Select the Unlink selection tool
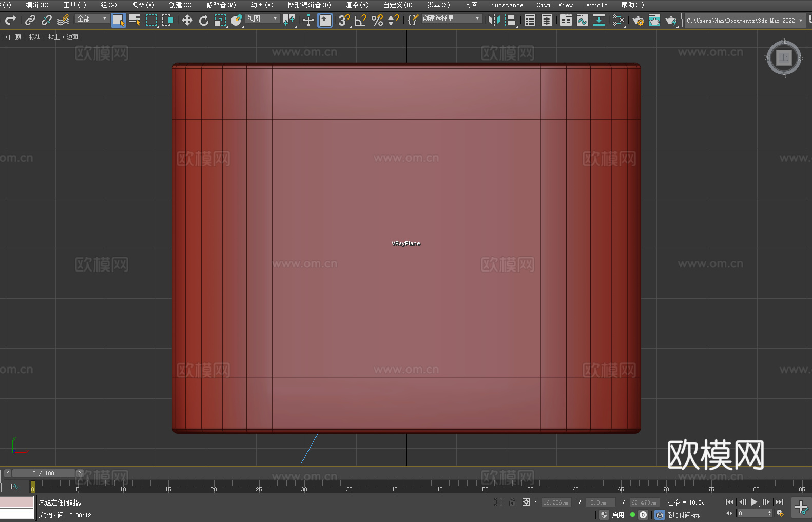This screenshot has width=812, height=522. click(x=47, y=20)
